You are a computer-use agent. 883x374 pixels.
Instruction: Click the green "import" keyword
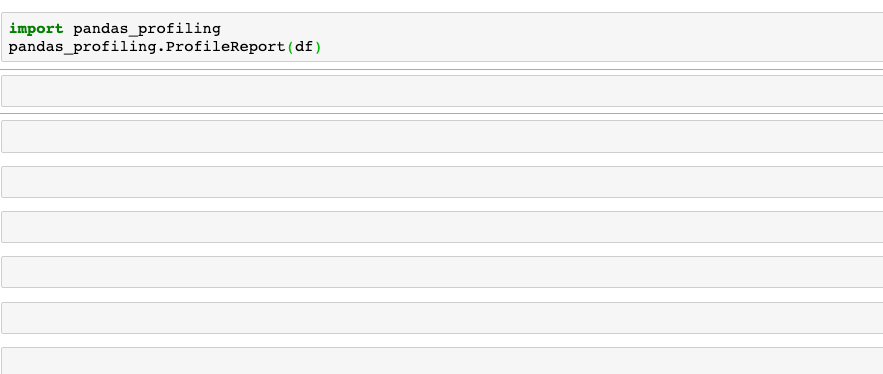coord(36,29)
